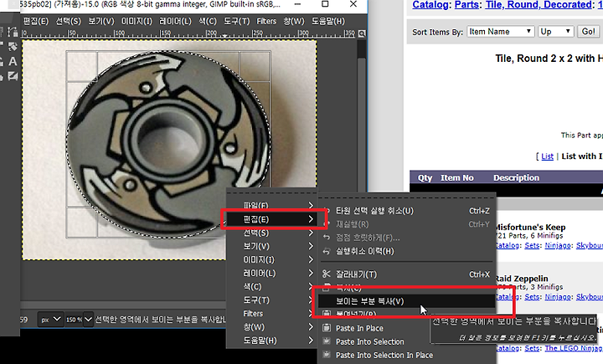This screenshot has height=364, width=603.
Task: Open Ninjago link under Raid Zeppelin
Action: [x=558, y=297]
